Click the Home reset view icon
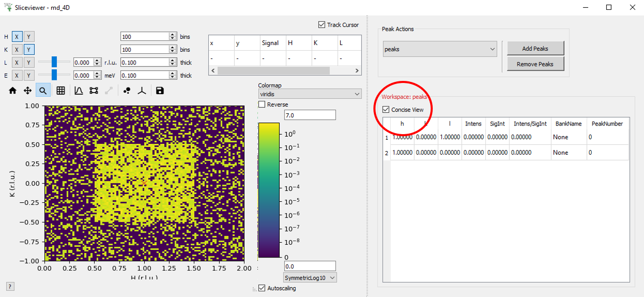Viewport: 644px width, 297px height. coord(13,91)
